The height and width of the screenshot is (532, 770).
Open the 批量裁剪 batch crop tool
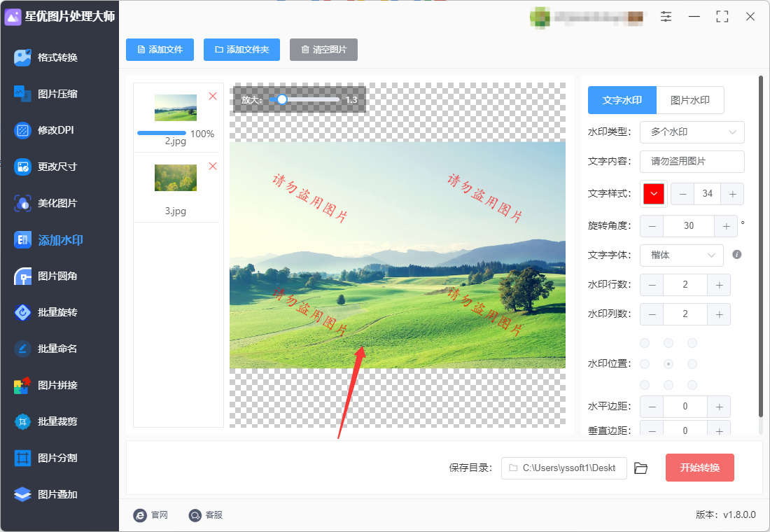(45, 421)
